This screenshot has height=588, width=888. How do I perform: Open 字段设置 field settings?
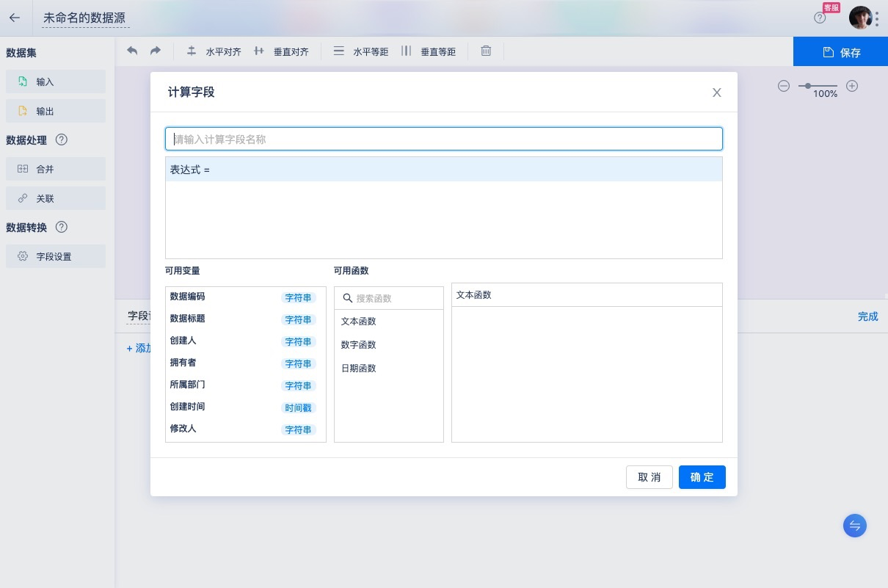(56, 256)
